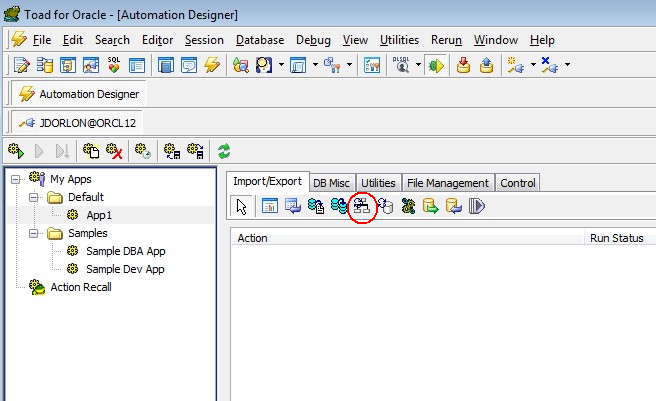Switch to the DB Misc tab

pos(331,183)
